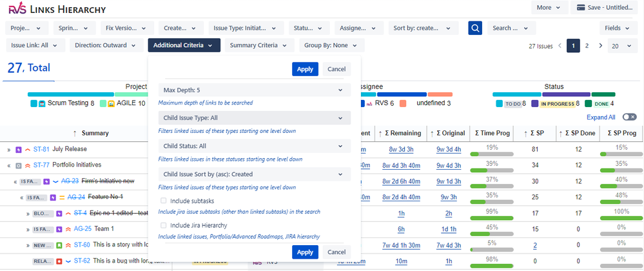This screenshot has height=271, width=644.
Task: Click the TO DO status color swatch
Action: point(499,104)
